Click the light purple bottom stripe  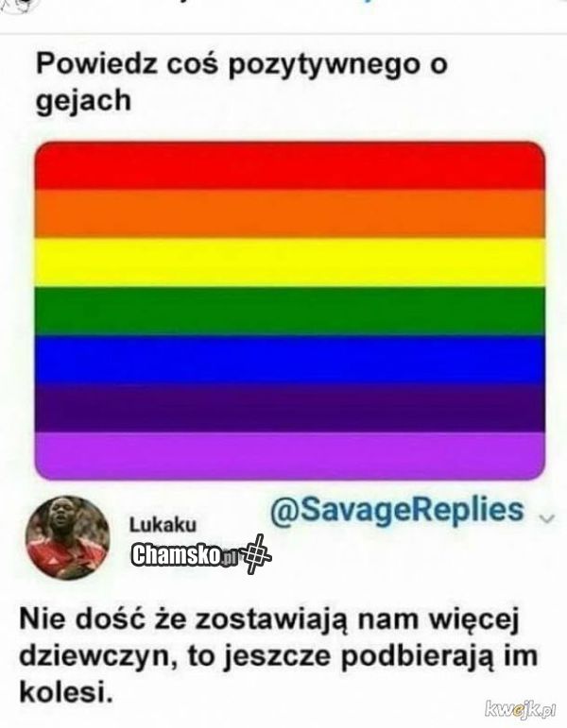pyautogui.click(x=290, y=456)
